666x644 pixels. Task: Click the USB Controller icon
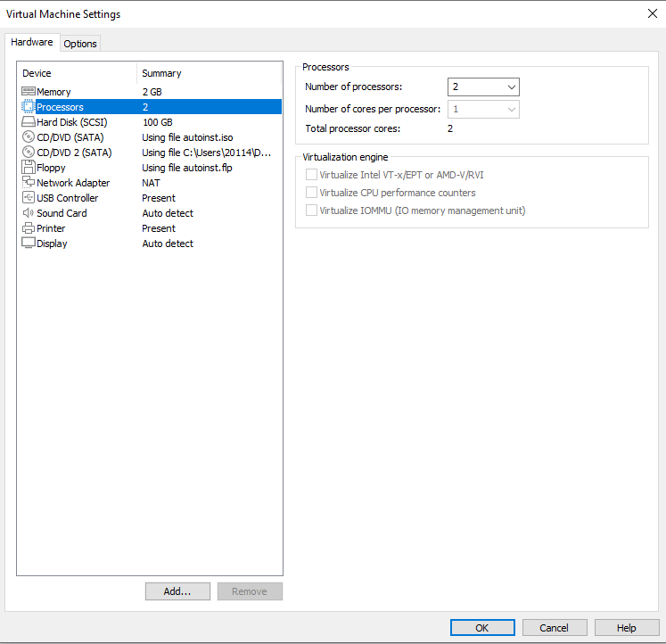point(28,197)
